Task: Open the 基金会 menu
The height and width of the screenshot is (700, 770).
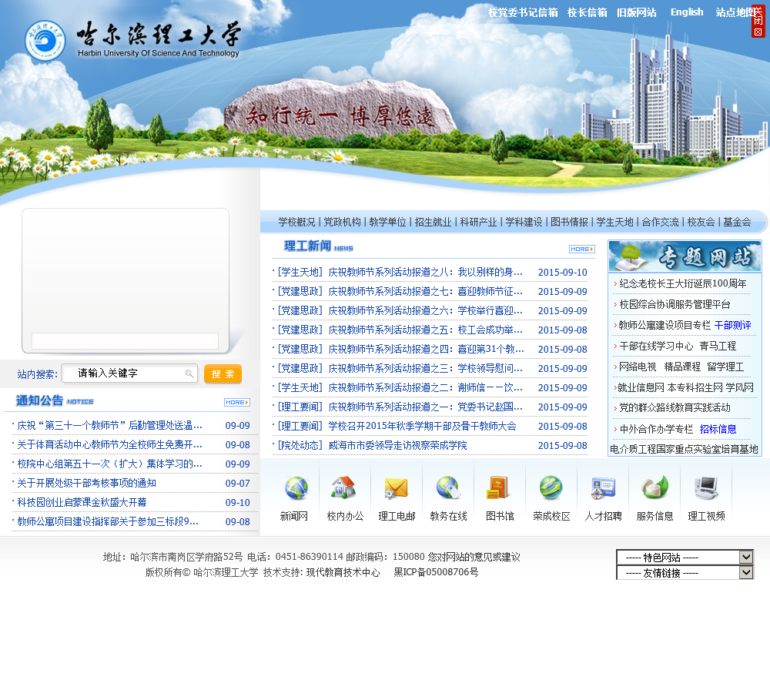Action: pyautogui.click(x=737, y=222)
